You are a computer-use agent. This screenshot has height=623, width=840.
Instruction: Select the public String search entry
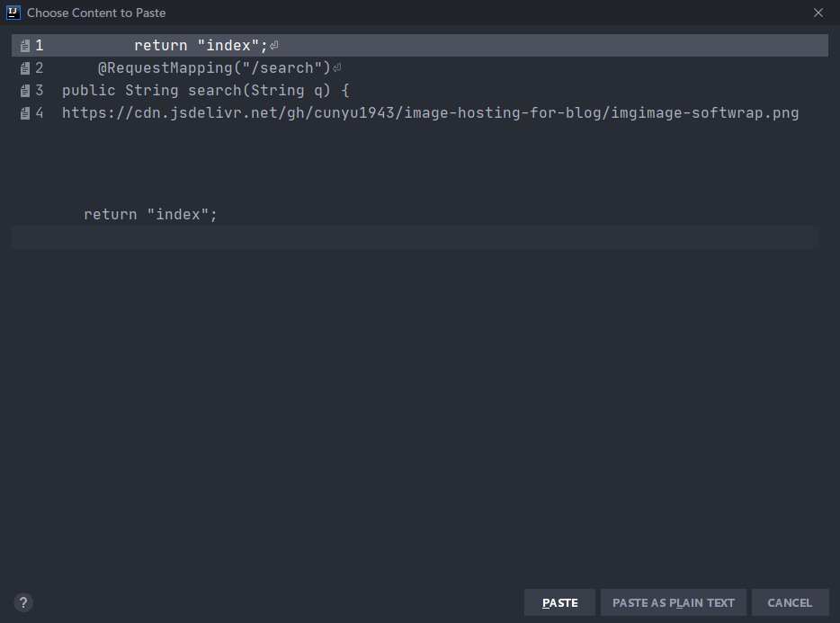(x=205, y=91)
